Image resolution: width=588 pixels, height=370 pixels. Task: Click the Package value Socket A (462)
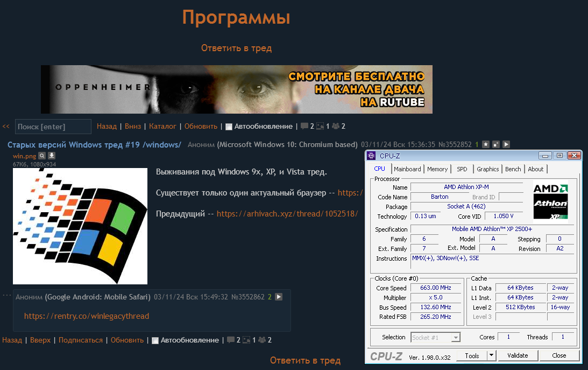[466, 206]
